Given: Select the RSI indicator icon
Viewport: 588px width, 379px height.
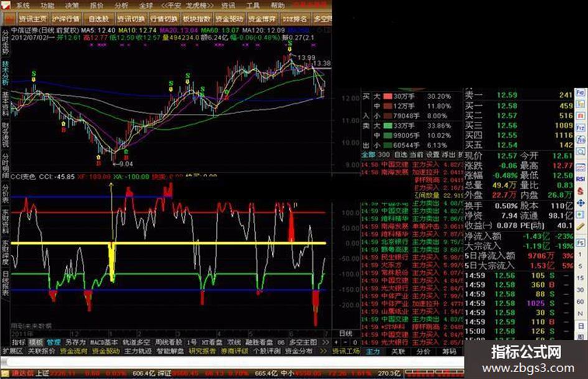Looking at the screenshot, I should [581, 179].
